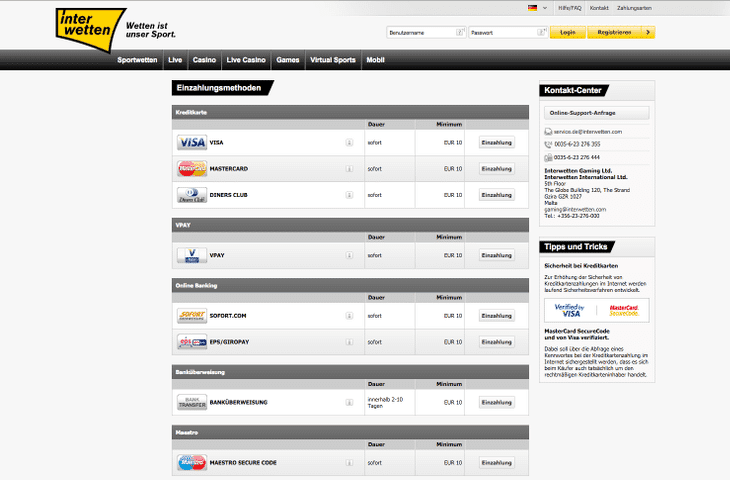Open info icon for MAESTRO SECURE CODE row
The image size is (730, 480).
point(349,463)
